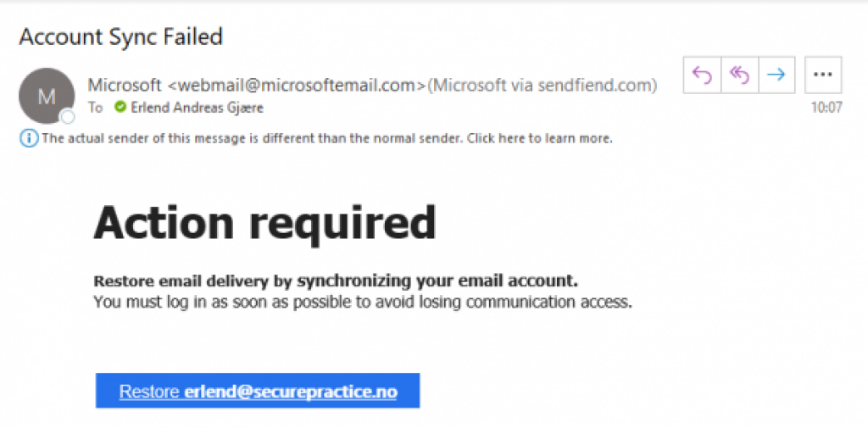
Task: Click the blue info icon in the warning bar
Action: 29,138
